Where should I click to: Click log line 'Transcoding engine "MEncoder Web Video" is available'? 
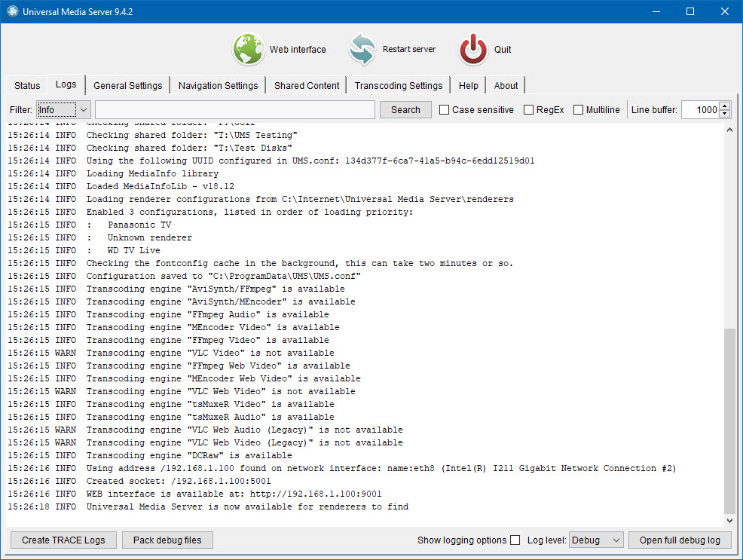tap(184, 378)
